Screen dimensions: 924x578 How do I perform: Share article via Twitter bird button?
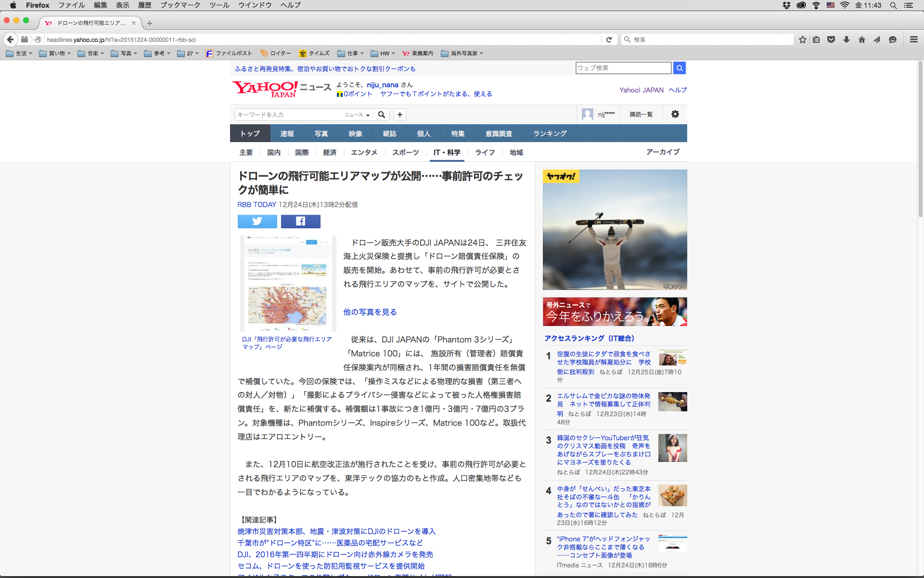[257, 221]
